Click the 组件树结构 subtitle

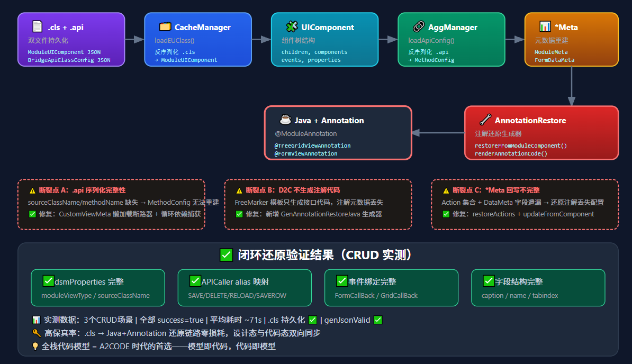[x=298, y=40]
